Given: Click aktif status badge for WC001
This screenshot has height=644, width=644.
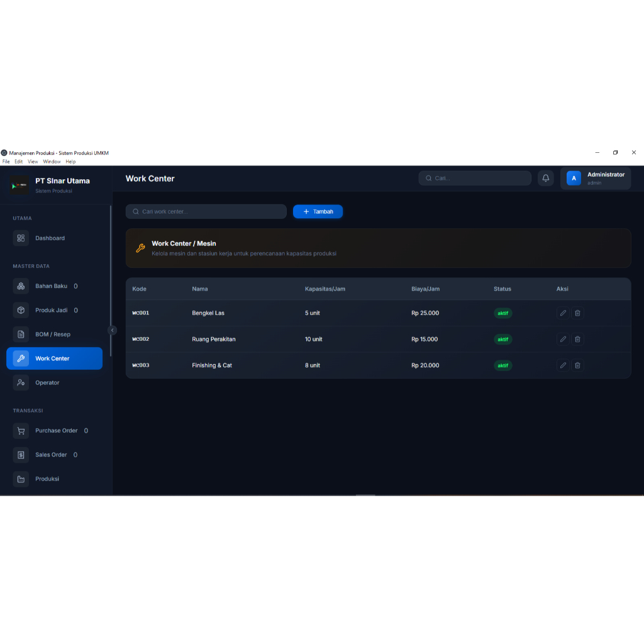Looking at the screenshot, I should click(x=502, y=313).
